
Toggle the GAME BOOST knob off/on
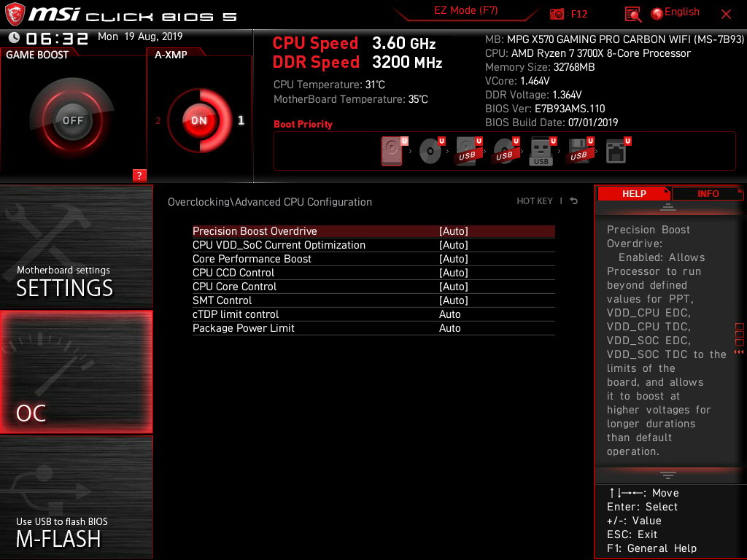pos(72,120)
